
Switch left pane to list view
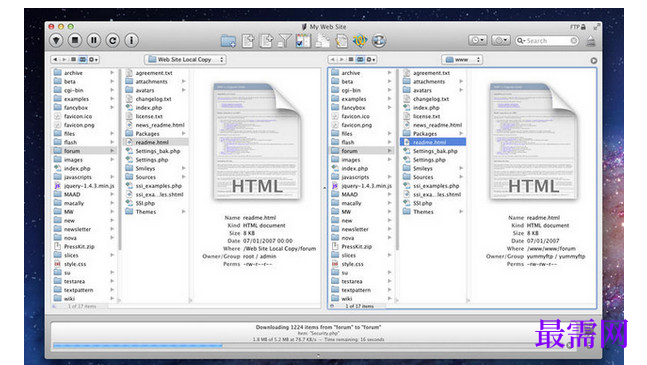coord(73,59)
